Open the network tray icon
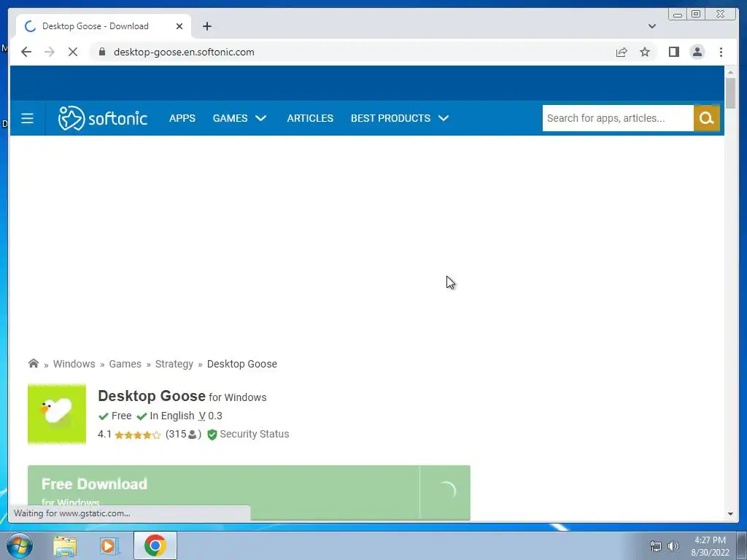Screen dimensions: 747x560 [656, 545]
